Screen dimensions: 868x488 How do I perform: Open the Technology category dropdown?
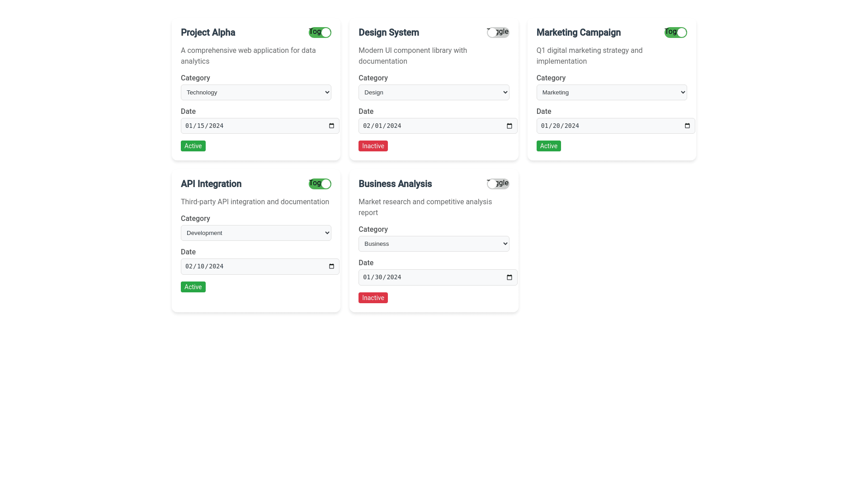(x=256, y=93)
